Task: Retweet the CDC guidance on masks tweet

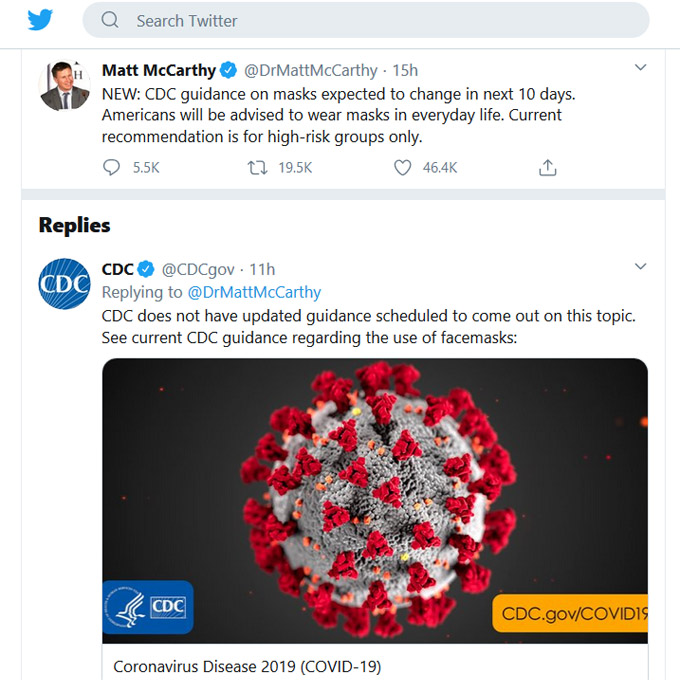Action: tap(257, 168)
